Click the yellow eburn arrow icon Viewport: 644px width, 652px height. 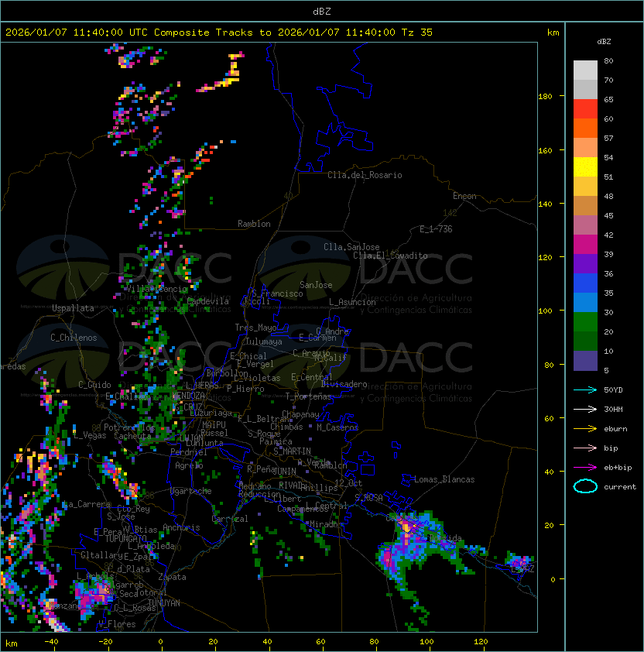[x=585, y=429]
